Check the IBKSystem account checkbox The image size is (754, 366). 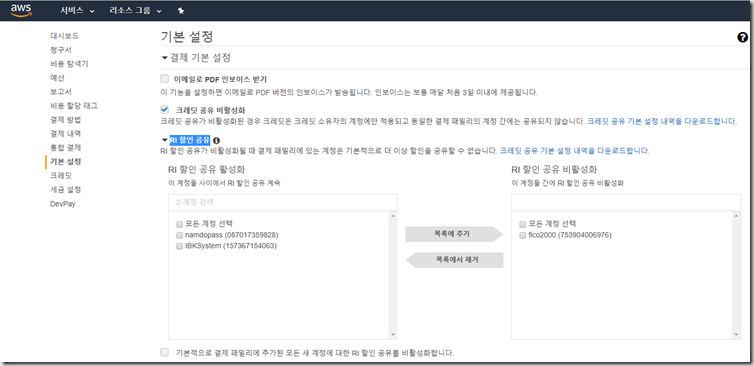point(179,246)
